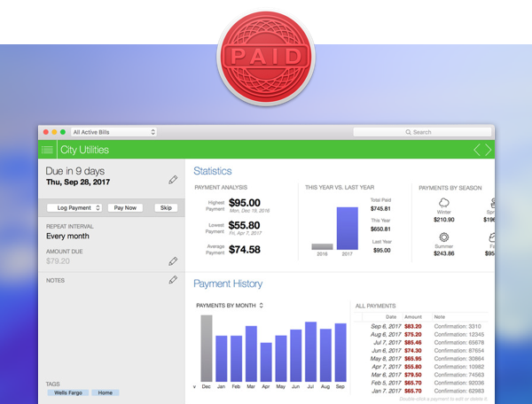Go to previous bill arrow
This screenshot has height=404, width=532.
coord(477,150)
